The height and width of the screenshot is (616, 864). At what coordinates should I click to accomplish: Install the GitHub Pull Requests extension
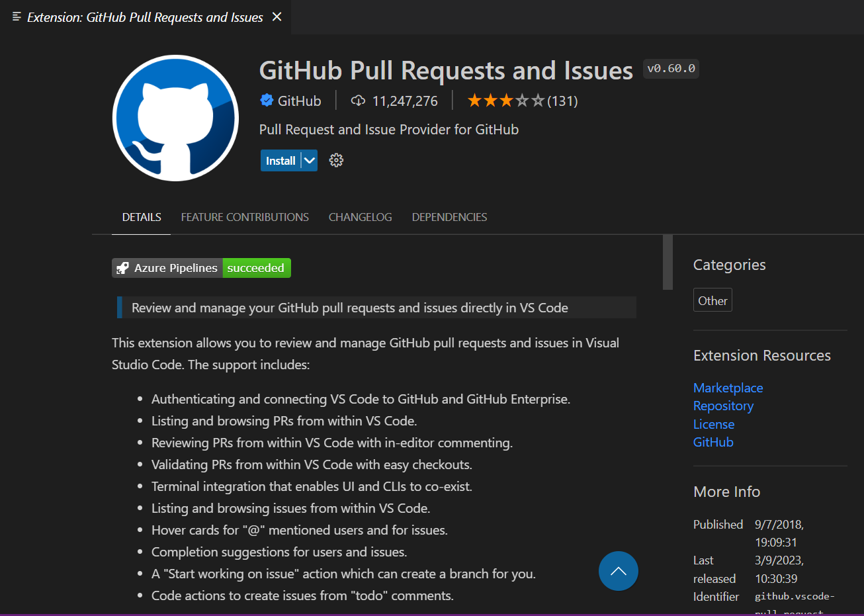pyautogui.click(x=281, y=160)
